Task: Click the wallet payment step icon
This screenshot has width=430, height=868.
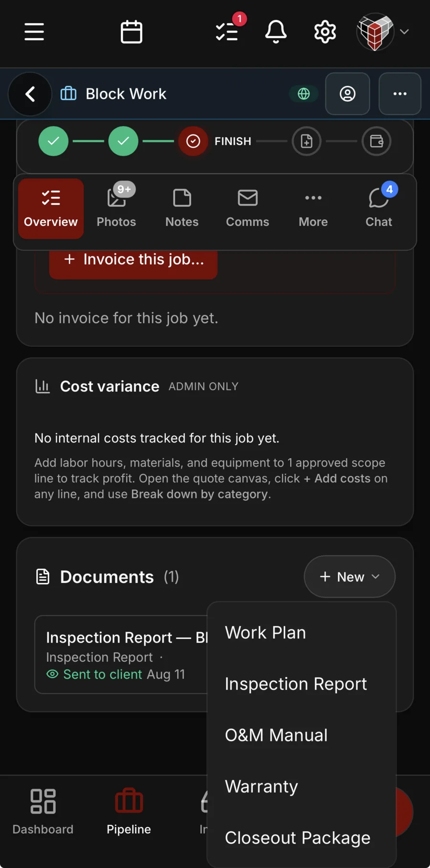Action: (376, 141)
